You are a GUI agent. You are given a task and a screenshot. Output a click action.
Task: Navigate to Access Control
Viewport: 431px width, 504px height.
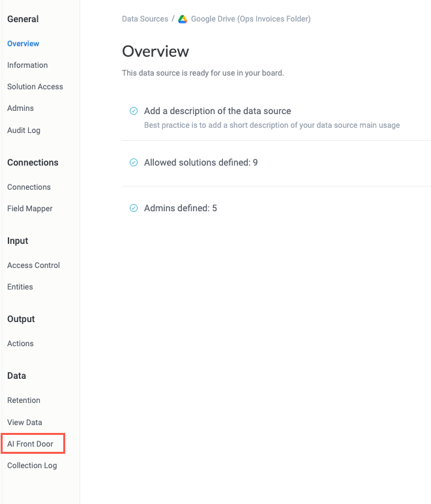33,265
